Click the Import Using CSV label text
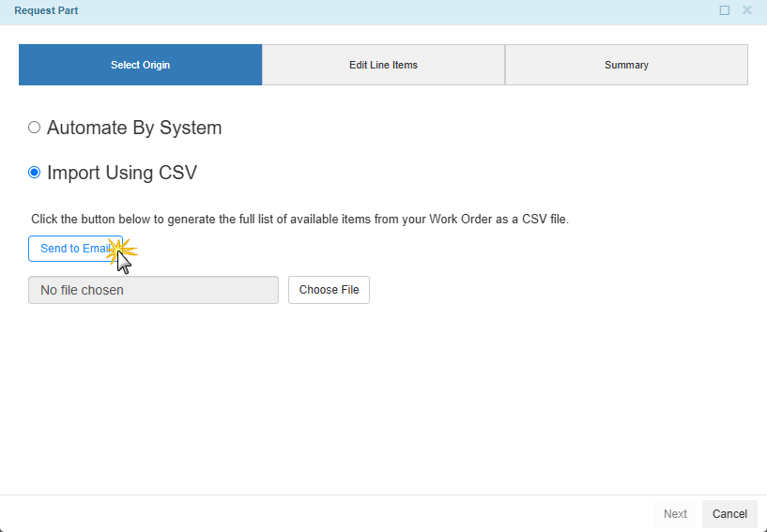This screenshot has width=767, height=532. 122,173
